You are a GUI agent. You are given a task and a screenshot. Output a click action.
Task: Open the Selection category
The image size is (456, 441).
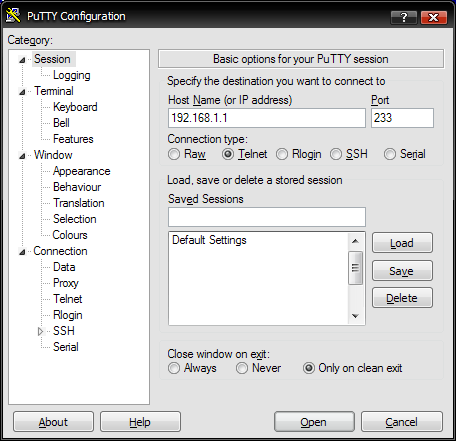pyautogui.click(x=75, y=219)
